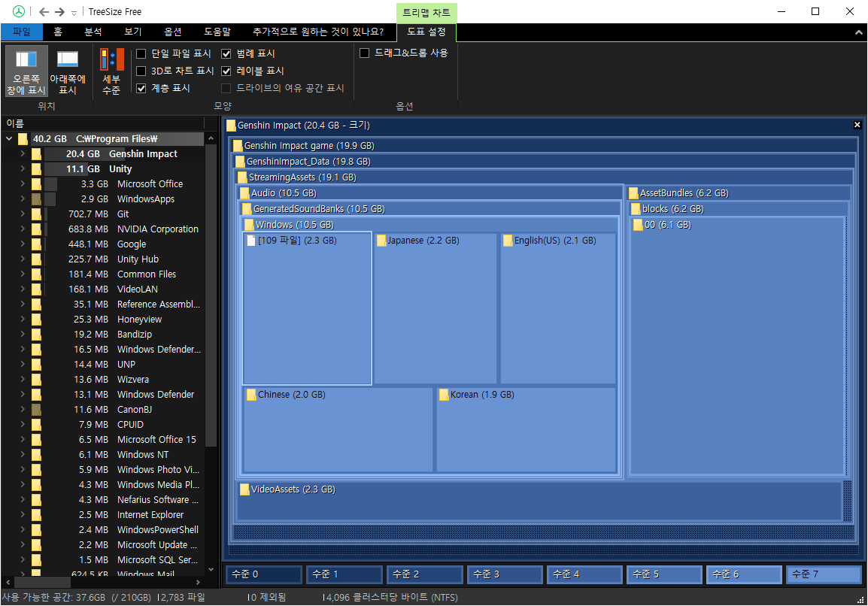This screenshot has height=606, width=868.
Task: Click the GenshinImpact_Data folder icon in treemap
Action: click(x=240, y=162)
